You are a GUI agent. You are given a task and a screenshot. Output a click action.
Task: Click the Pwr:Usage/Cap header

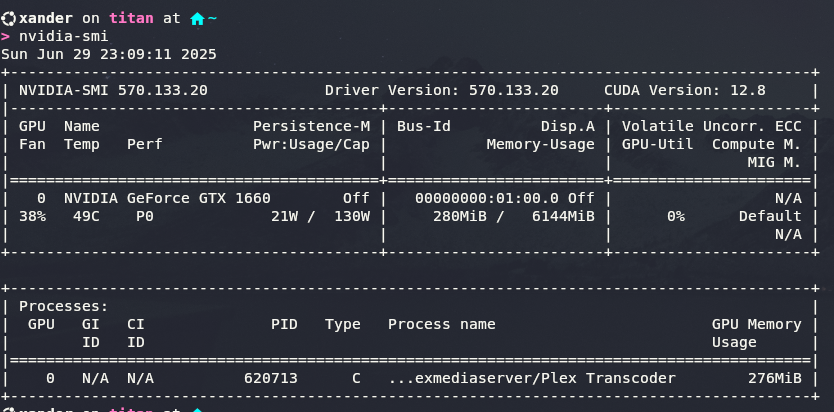311,145
